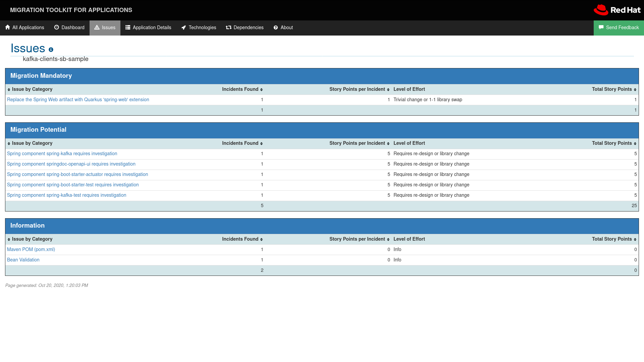
Task: Open the springdoc-openapi-ui requires investigation link
Action: pyautogui.click(x=71, y=164)
